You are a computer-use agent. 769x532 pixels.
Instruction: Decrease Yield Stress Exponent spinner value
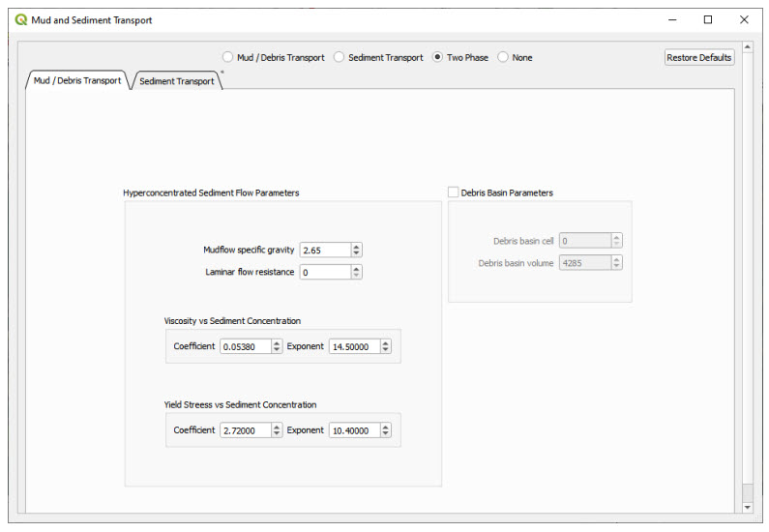386,434
